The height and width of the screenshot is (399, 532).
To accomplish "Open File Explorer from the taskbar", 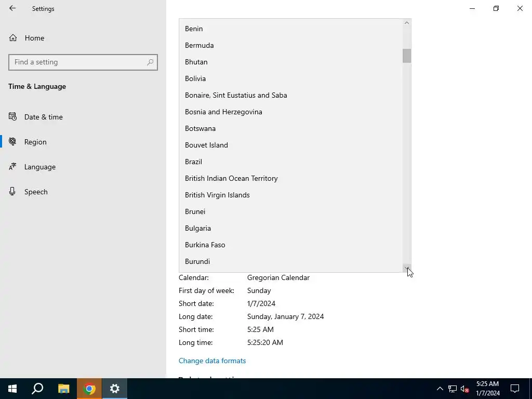I will [63, 389].
